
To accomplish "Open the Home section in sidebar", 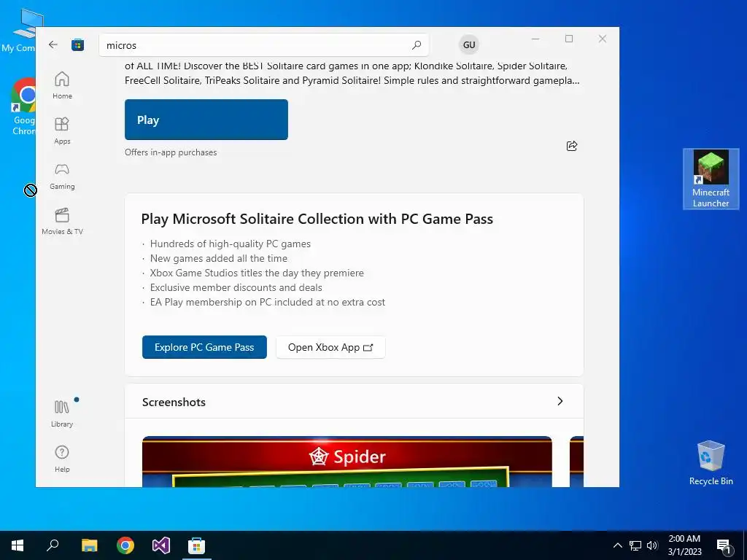I will tap(62, 85).
